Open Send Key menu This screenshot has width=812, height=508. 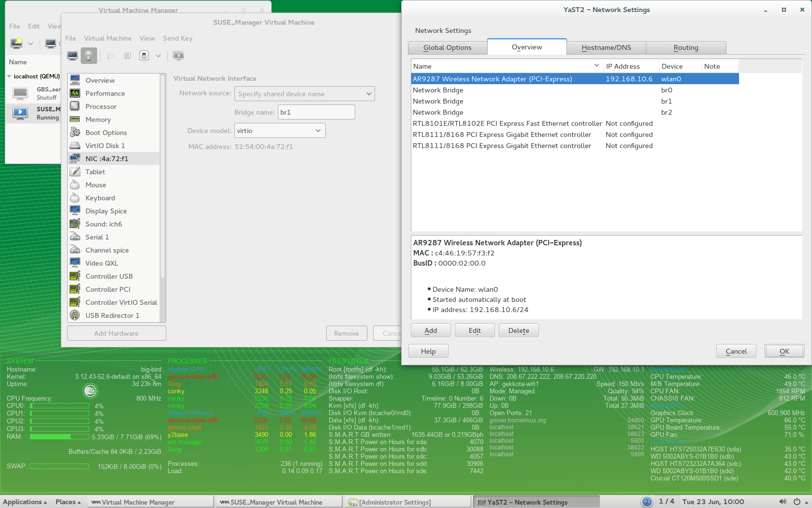[177, 38]
